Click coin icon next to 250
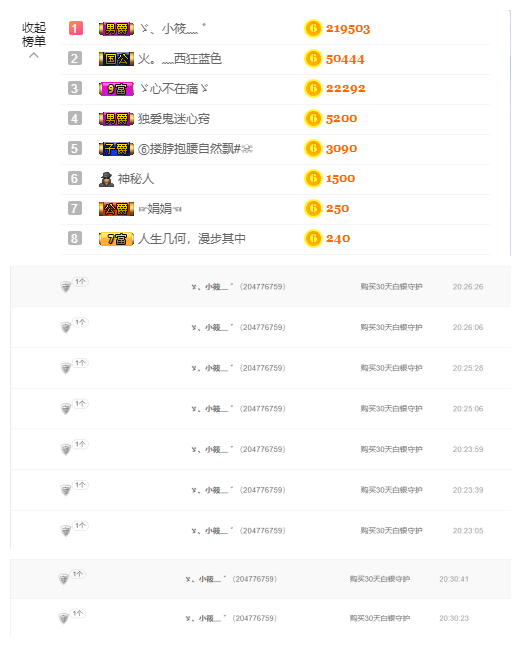521x647 pixels. [x=313, y=208]
